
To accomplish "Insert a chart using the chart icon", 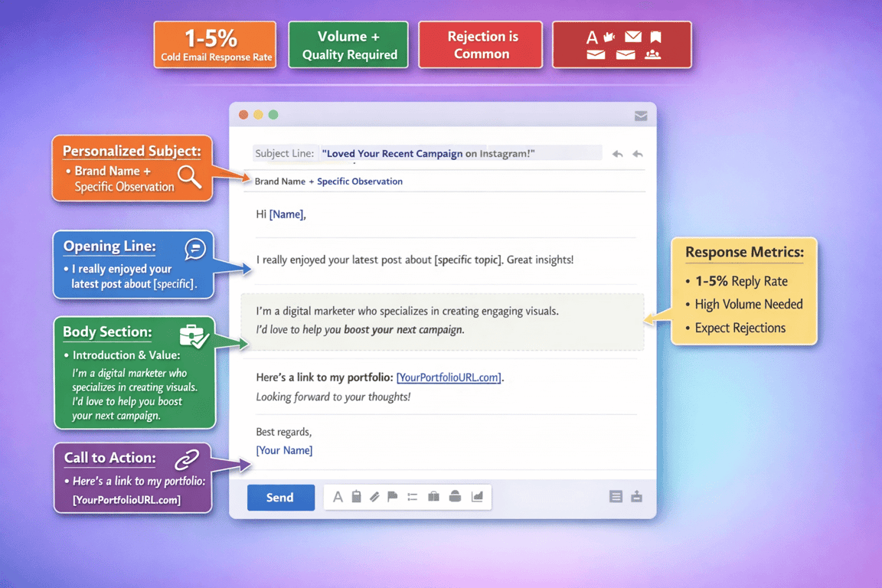I will (x=477, y=496).
